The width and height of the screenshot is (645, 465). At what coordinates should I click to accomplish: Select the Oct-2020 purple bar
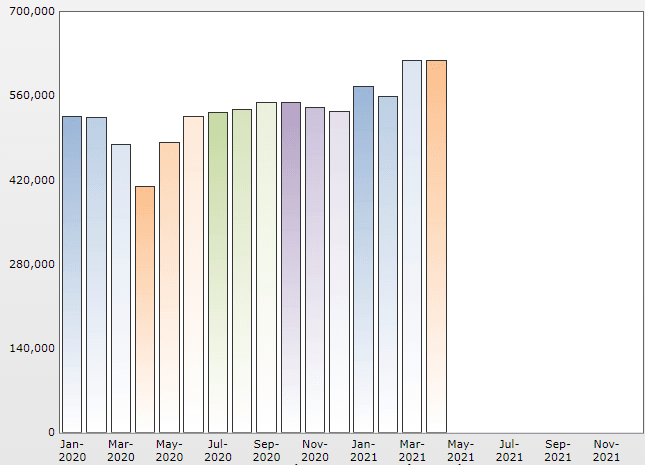coord(291,267)
